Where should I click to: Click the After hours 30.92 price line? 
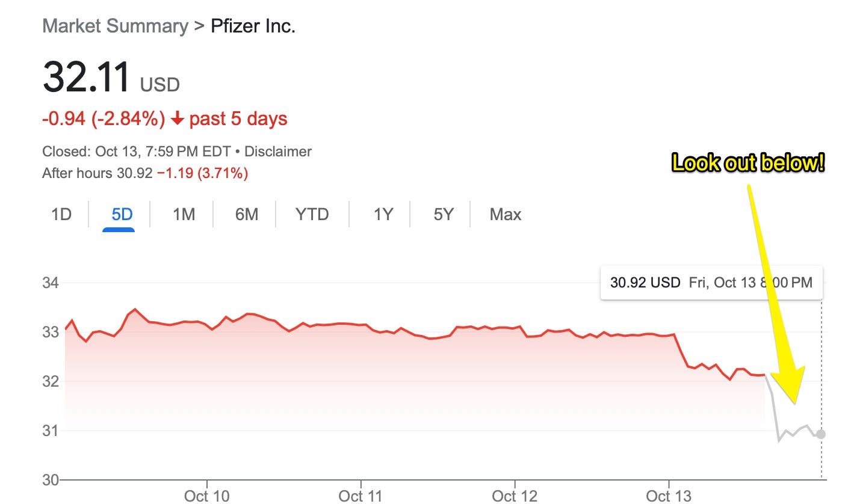tap(144, 174)
